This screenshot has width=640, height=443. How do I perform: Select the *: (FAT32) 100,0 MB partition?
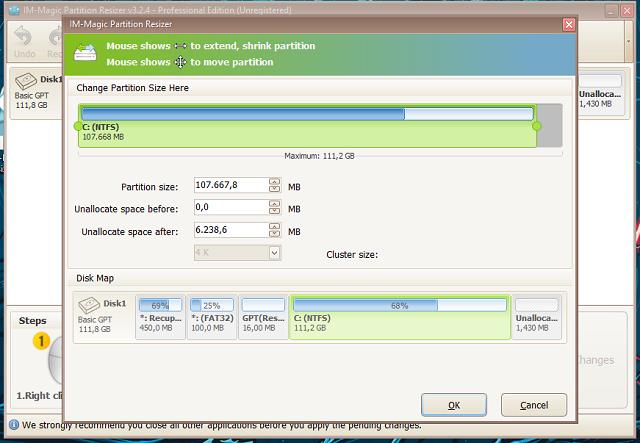[211, 317]
